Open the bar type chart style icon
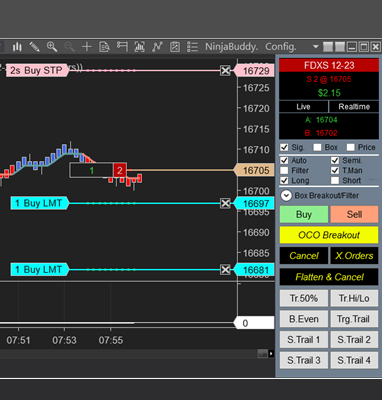This screenshot has height=400, width=382. click(17, 47)
